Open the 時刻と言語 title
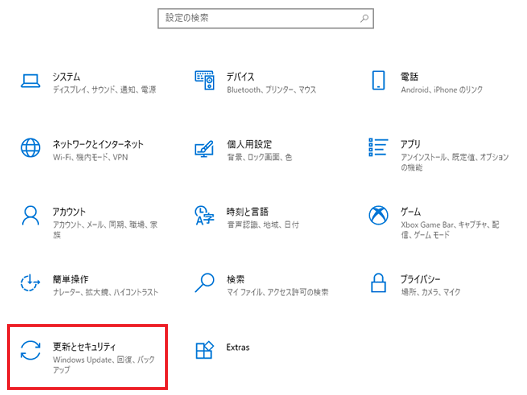The height and width of the screenshot is (395, 527). 247,212
